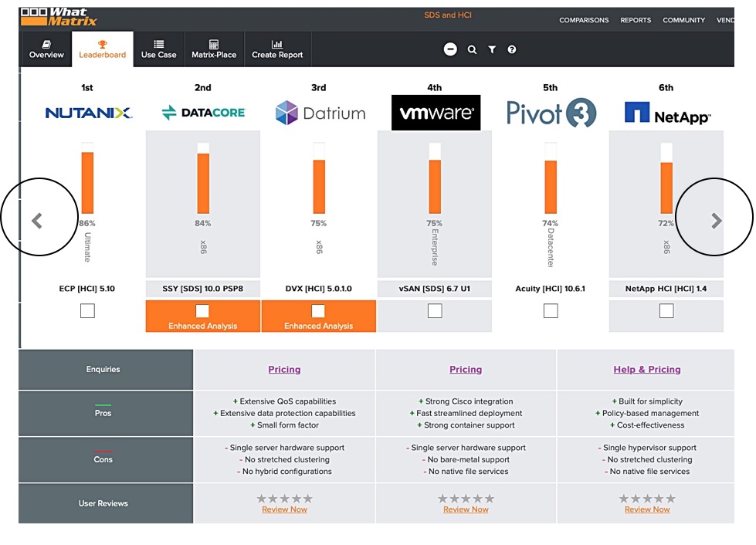Click the ECP [HCI] 5.10 product name

tap(87, 289)
